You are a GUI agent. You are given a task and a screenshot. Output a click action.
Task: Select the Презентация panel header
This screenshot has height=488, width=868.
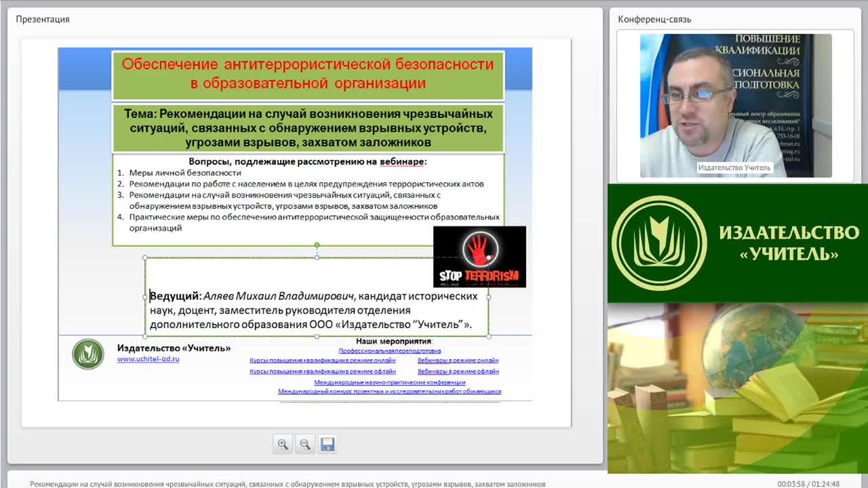(43, 19)
